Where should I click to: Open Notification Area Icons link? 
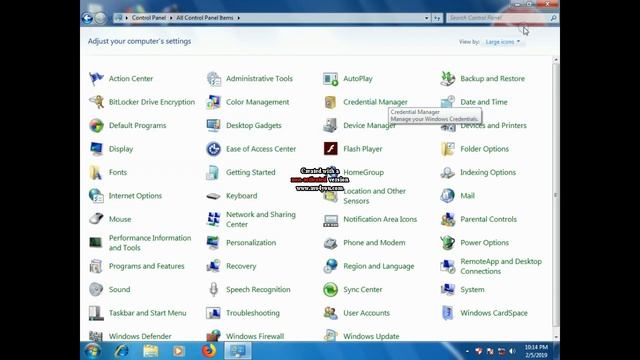pyautogui.click(x=380, y=219)
